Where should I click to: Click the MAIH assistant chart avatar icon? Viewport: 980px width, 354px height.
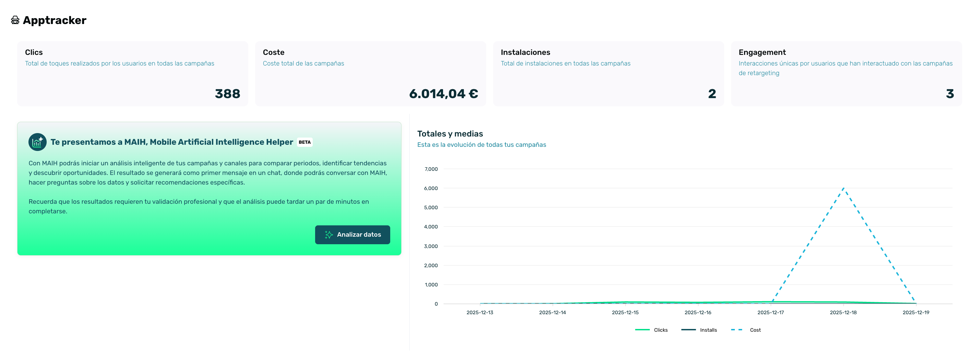coord(38,142)
